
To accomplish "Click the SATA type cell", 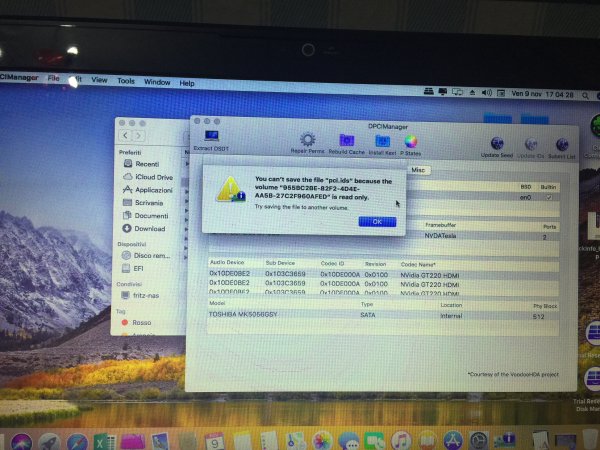I will 368,315.
